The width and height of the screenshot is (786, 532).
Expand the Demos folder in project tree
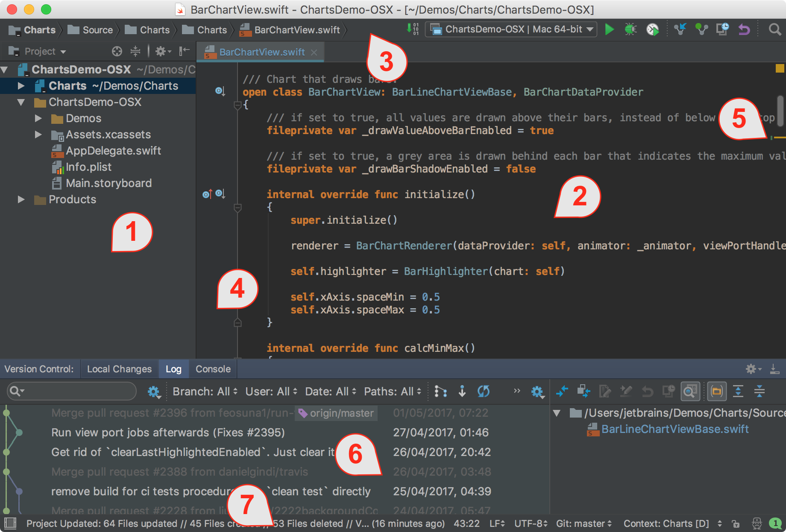click(x=38, y=118)
